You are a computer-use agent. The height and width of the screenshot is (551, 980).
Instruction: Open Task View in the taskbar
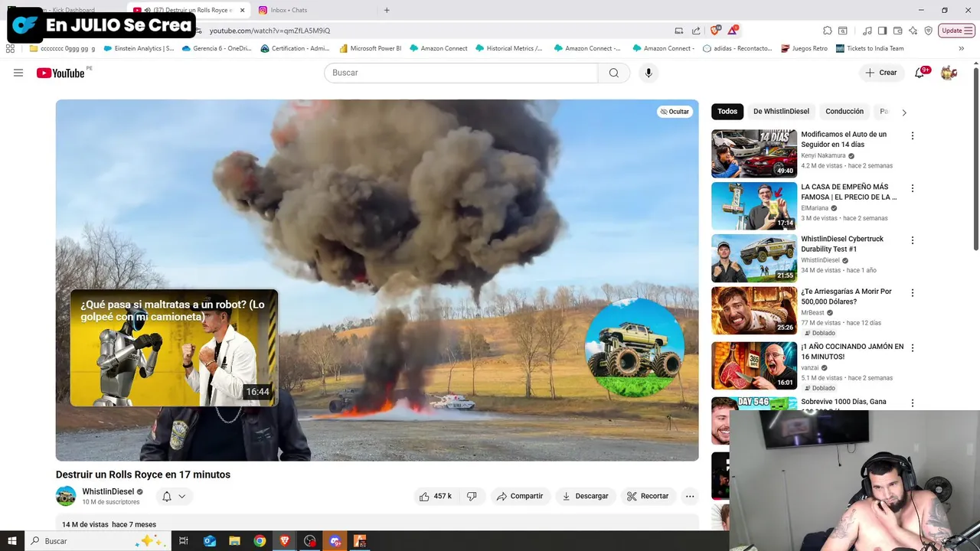(184, 541)
